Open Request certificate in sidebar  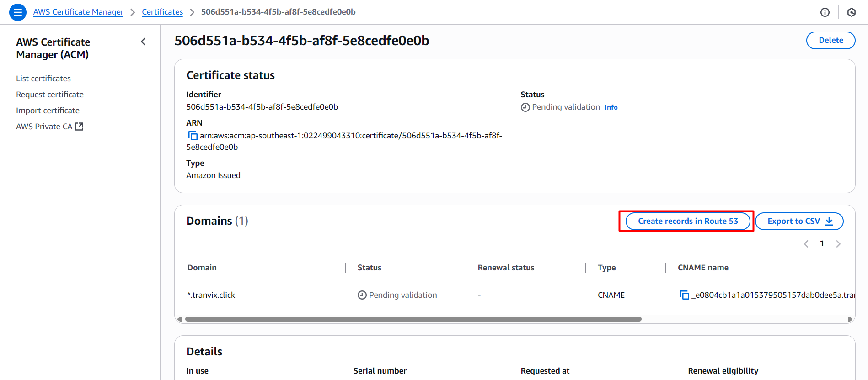click(50, 95)
